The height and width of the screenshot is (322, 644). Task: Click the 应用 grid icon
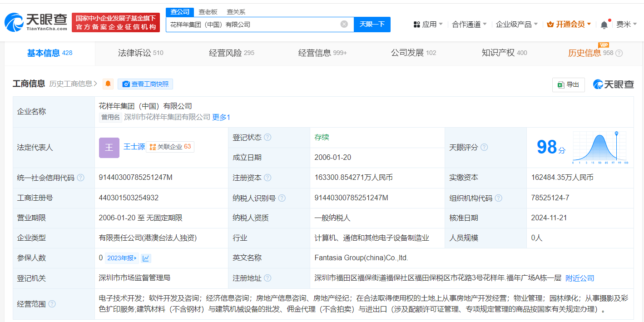pos(417,25)
